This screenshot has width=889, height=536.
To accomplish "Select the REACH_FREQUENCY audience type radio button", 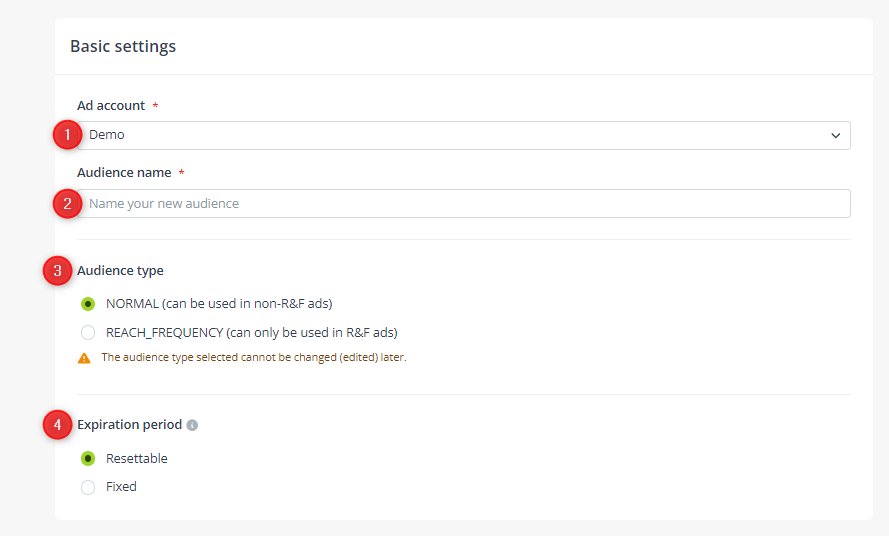I will coord(88,332).
